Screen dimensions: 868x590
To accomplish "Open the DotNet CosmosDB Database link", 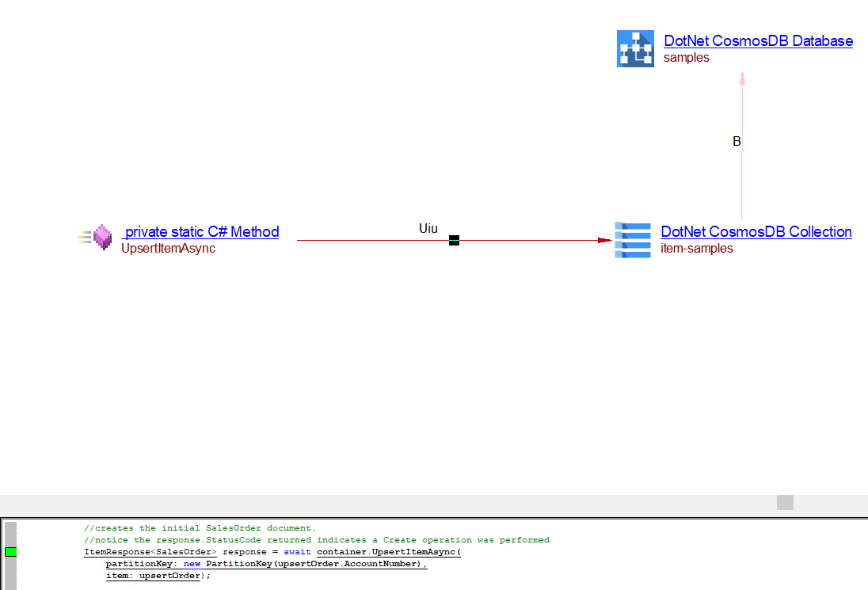I will pos(758,41).
